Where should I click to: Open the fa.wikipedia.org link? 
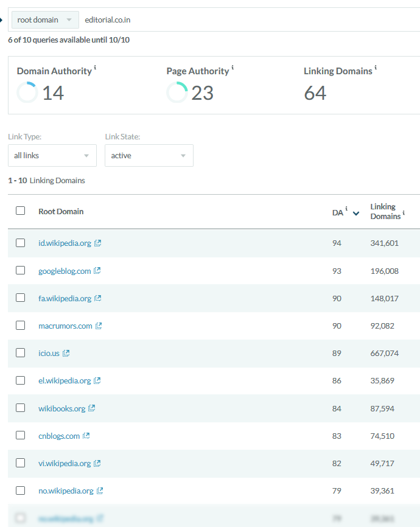(65, 298)
